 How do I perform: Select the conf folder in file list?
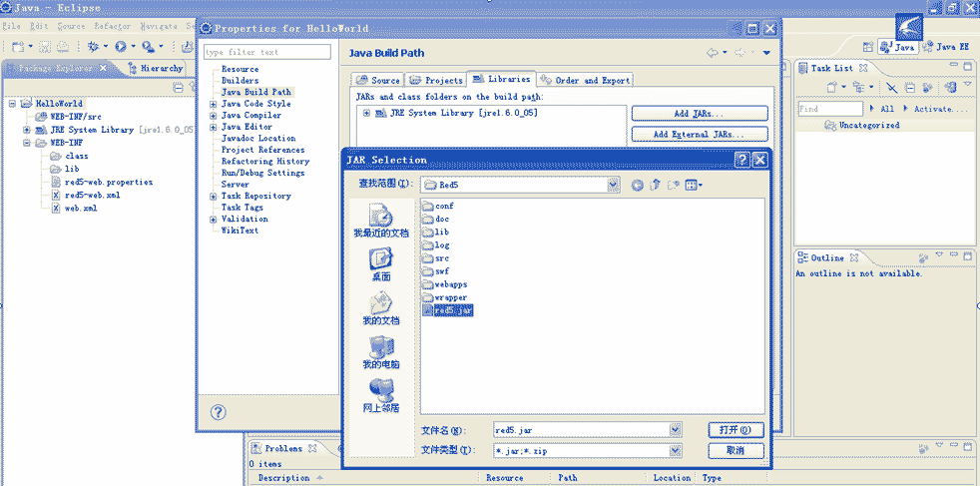(438, 207)
